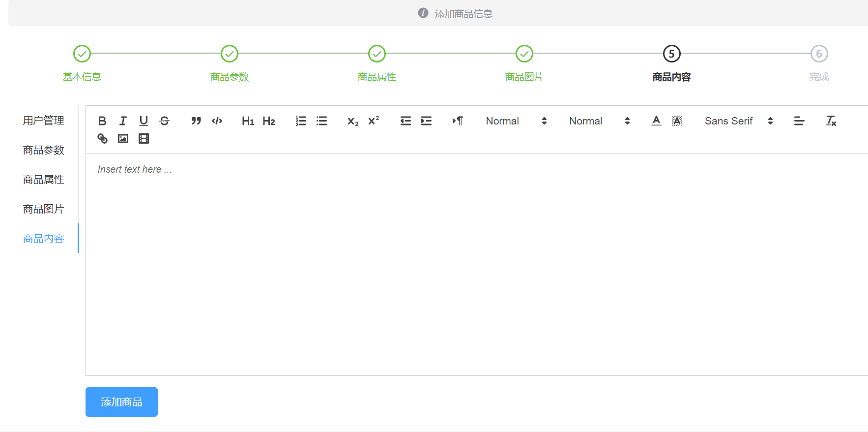Open the first Normal size dropdown

(x=516, y=121)
